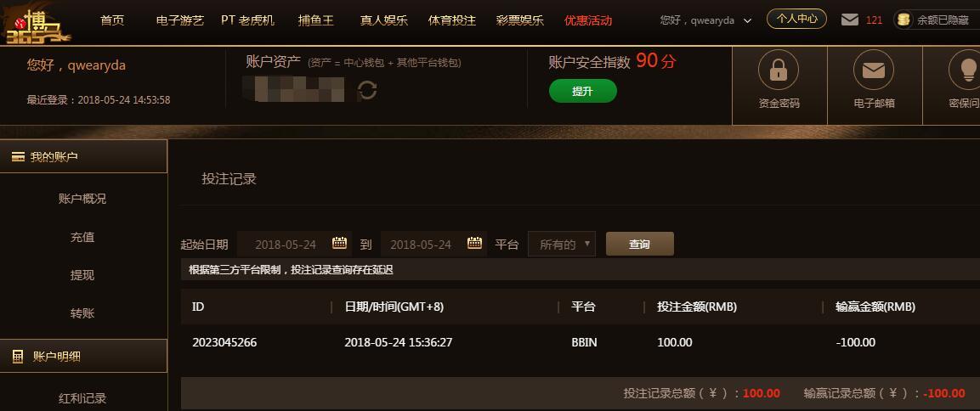Open start date calendar icon
The height and width of the screenshot is (411, 980).
[x=339, y=243]
